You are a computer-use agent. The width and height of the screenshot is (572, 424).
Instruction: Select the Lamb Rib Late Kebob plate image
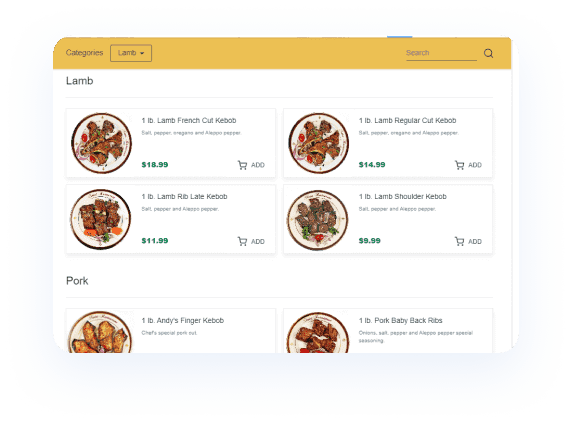(x=101, y=219)
